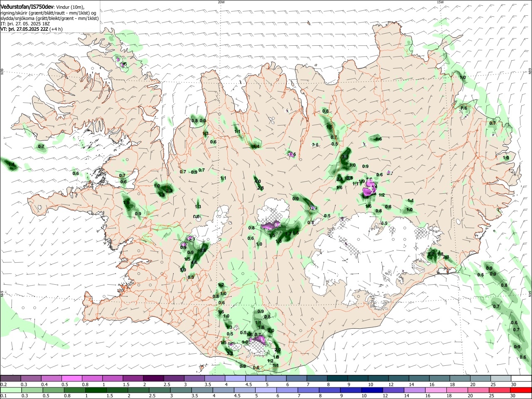532x399 pixels.
Task: Click the 15W longitude label
Action: 440,2
